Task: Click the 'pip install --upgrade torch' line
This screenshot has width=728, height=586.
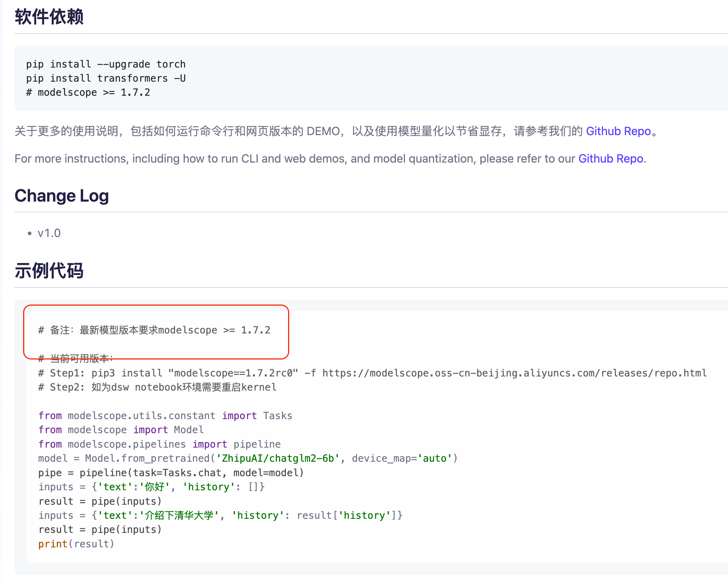Action: 106,64
